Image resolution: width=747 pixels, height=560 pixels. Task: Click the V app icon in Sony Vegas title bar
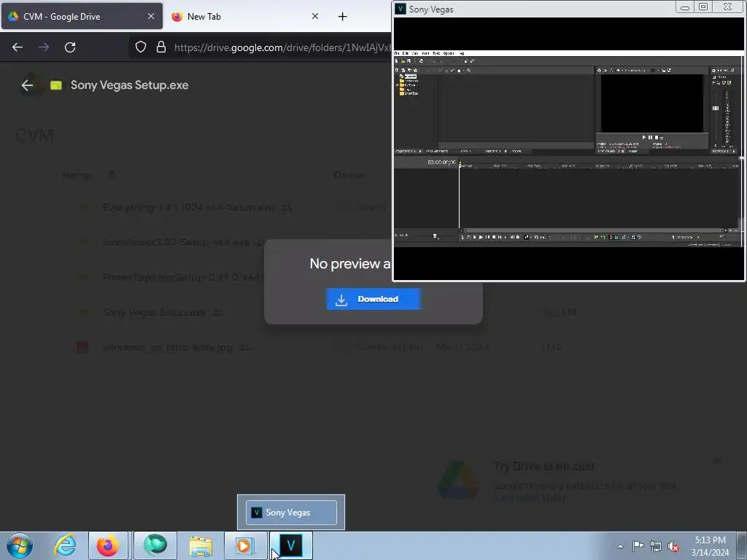[x=400, y=9]
